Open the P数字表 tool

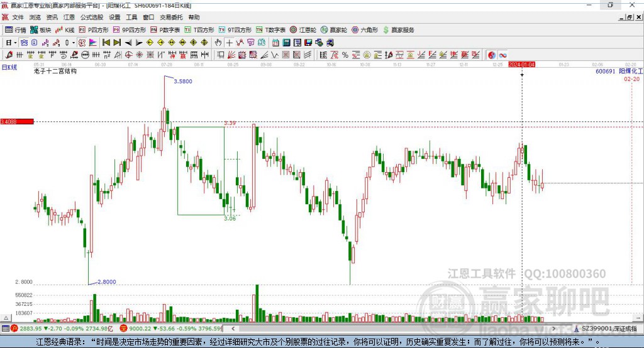165,30
